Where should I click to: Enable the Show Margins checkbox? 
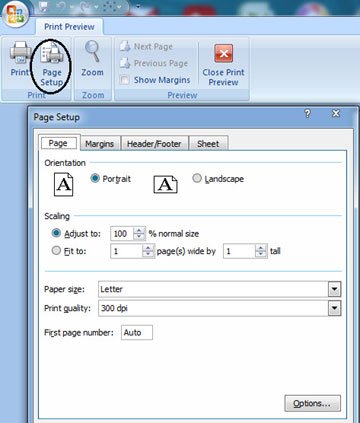[x=125, y=80]
